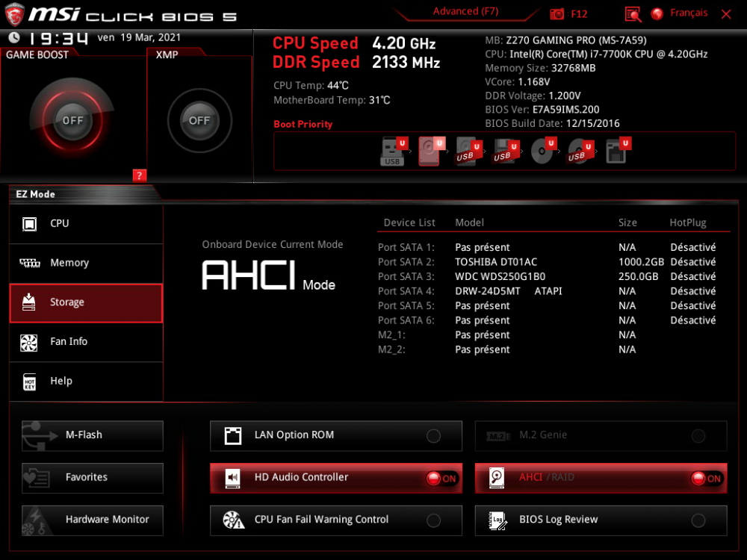
Task: Switch to Advanced (F7) mode
Action: pyautogui.click(x=465, y=12)
